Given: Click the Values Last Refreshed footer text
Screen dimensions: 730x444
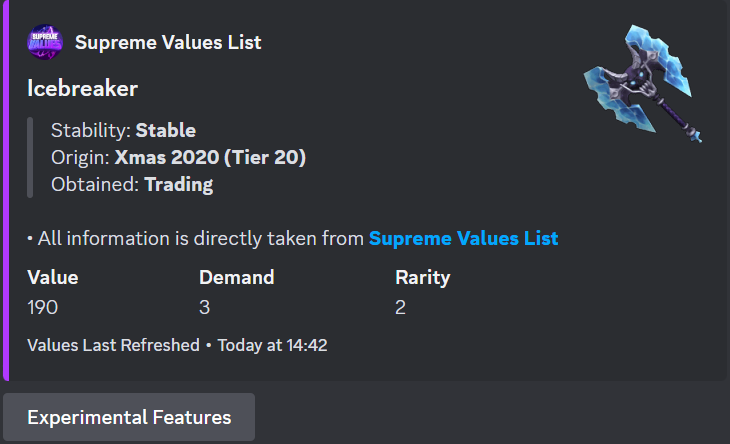Looking at the screenshot, I should [x=113, y=345].
